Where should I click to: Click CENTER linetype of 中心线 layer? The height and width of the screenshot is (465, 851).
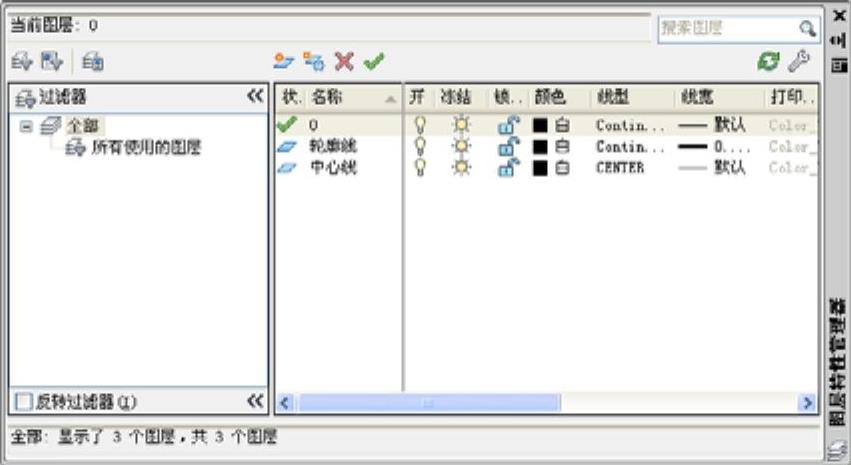[620, 168]
